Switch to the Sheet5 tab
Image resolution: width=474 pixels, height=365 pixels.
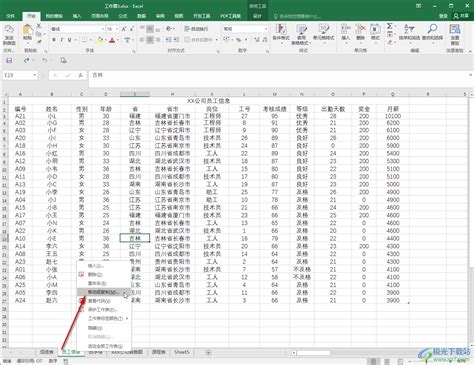point(182,352)
